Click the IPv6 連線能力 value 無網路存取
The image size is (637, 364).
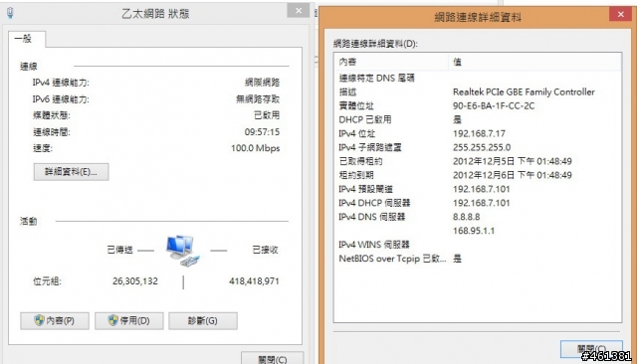coord(258,99)
